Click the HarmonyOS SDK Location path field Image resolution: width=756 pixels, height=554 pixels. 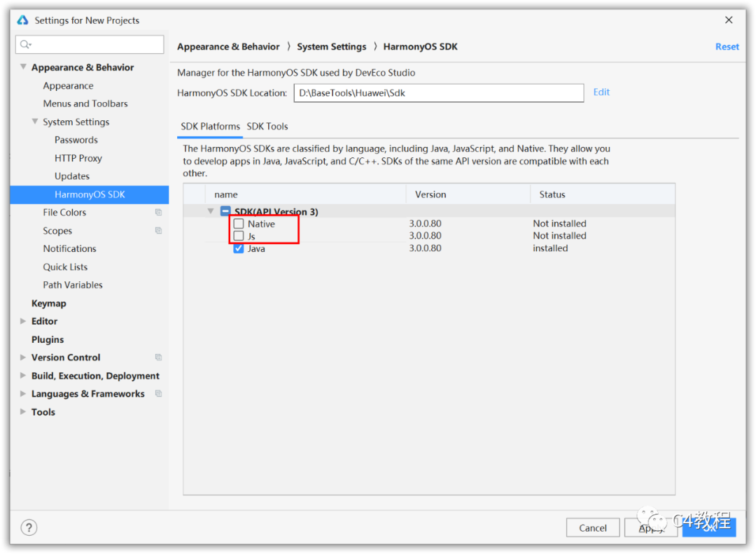[x=439, y=93]
